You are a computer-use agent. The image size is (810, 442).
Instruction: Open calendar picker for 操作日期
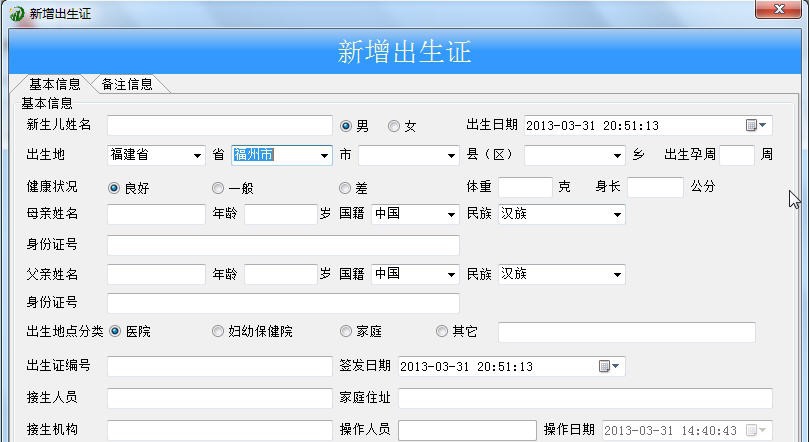tap(756, 430)
